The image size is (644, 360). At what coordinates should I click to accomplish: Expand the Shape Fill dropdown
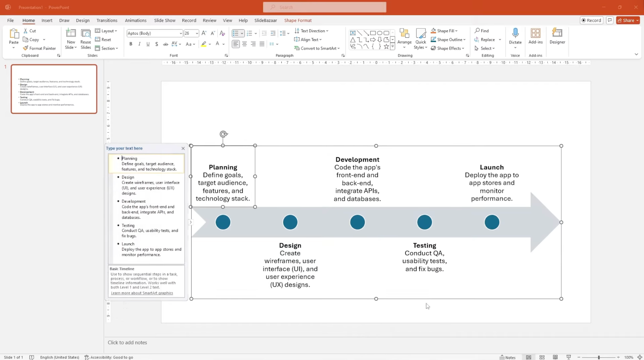click(x=456, y=31)
